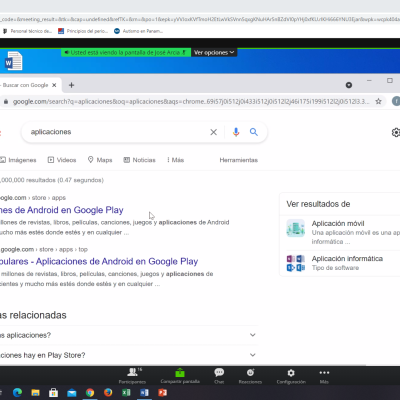The width and height of the screenshot is (400, 400).
Task: Click the 'Ver resultados de' heading
Action: 318,204
